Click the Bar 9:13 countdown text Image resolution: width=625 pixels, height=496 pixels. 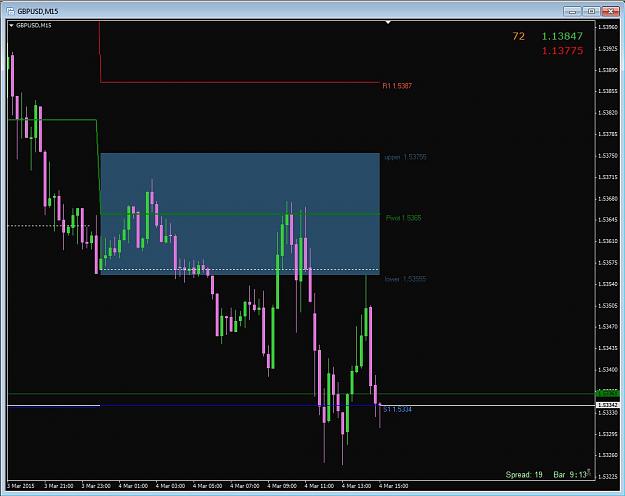[x=570, y=474]
